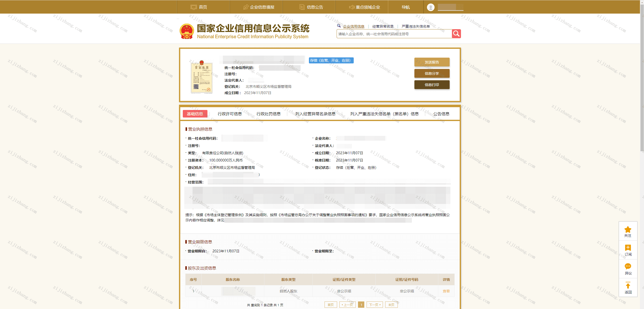Click the 信息分享 button

pos(432,73)
